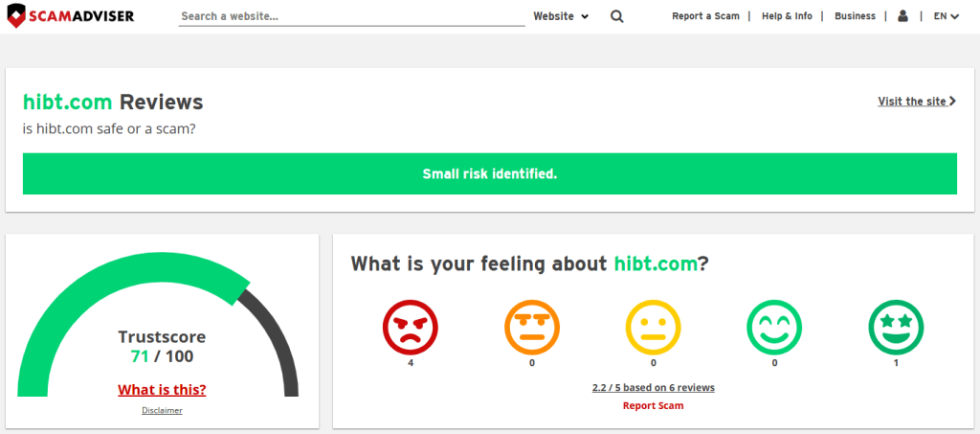Click the Small risk identified banner
This screenshot has height=434, width=980.
click(x=489, y=173)
